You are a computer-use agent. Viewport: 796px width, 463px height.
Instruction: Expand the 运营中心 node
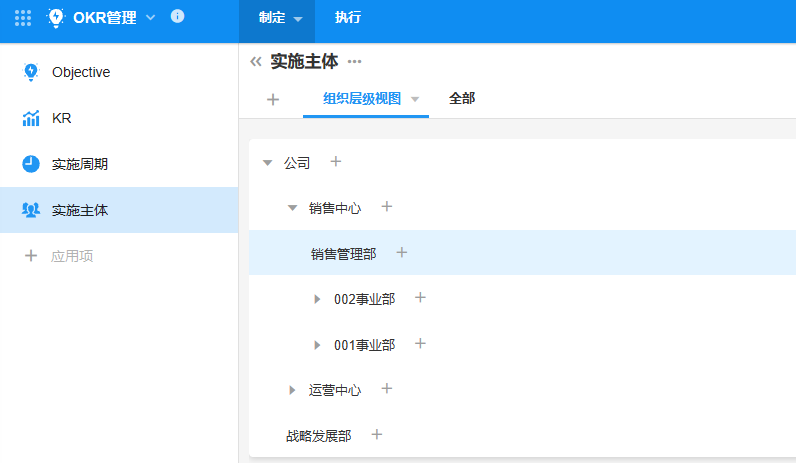[292, 390]
